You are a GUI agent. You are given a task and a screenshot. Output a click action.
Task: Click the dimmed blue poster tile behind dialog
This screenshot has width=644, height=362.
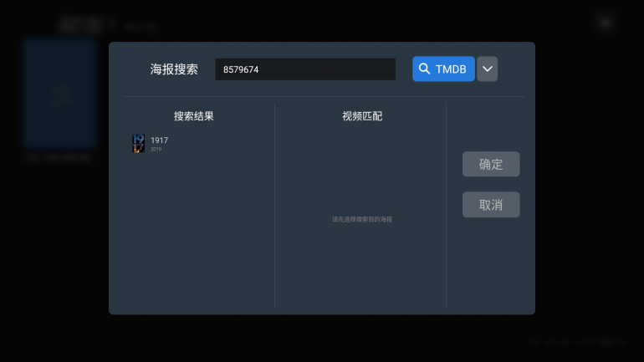tap(60, 92)
